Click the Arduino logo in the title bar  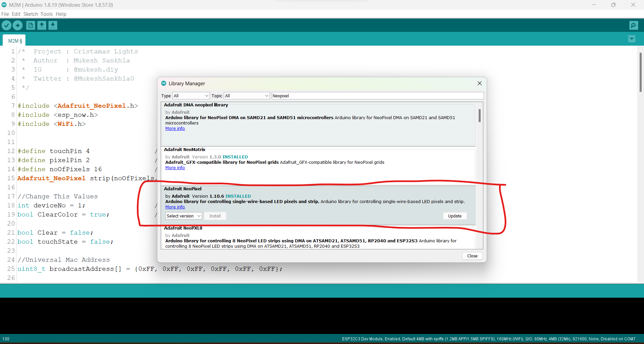tap(3, 5)
